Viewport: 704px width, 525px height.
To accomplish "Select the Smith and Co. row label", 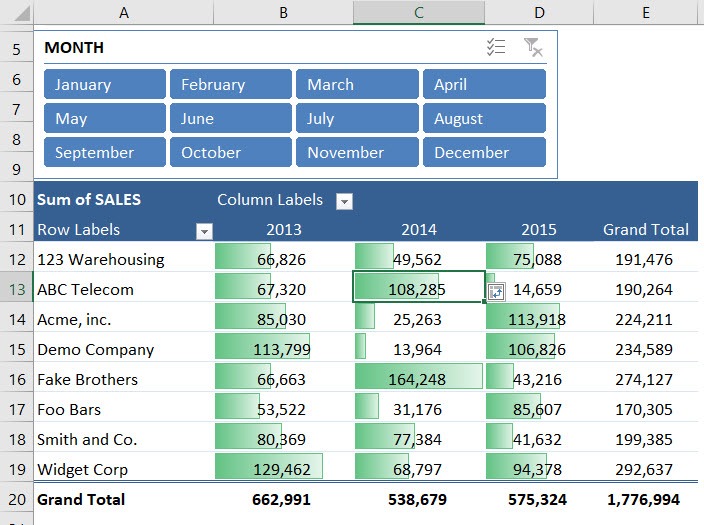I will (123, 439).
